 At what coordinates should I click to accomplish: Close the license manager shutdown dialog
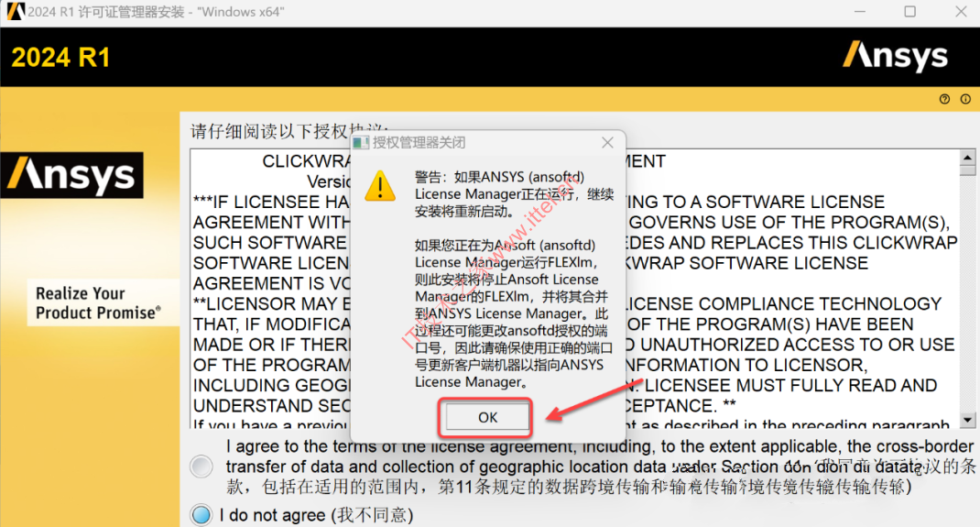(607, 143)
